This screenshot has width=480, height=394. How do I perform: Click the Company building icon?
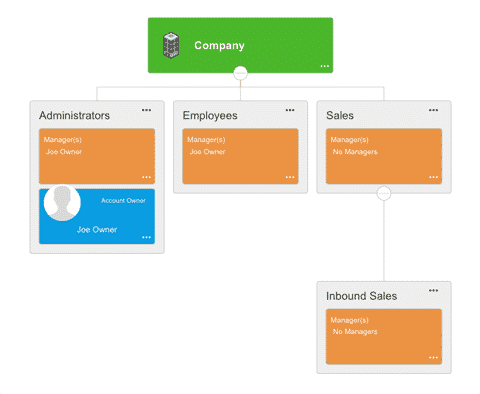coord(171,45)
